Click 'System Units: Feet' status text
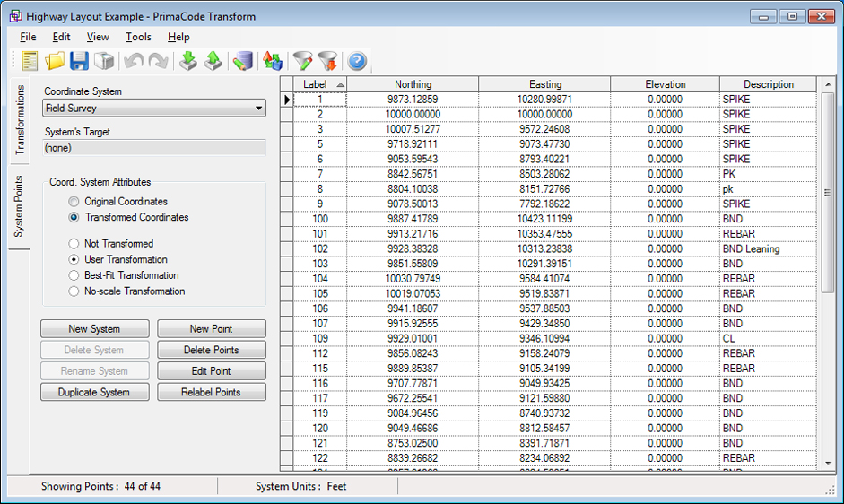 tap(300, 486)
